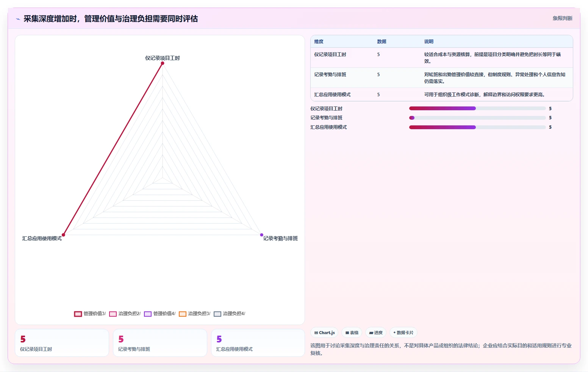Screen dimensions: 588x372
Task: Click the data value 5 in 汇总应用使用模式 table row
Action: [x=378, y=95]
